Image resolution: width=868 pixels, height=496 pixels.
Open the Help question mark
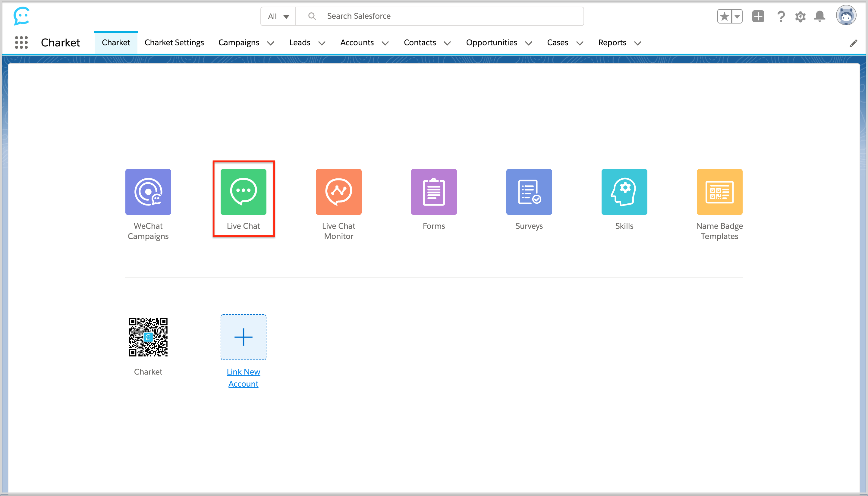click(781, 16)
